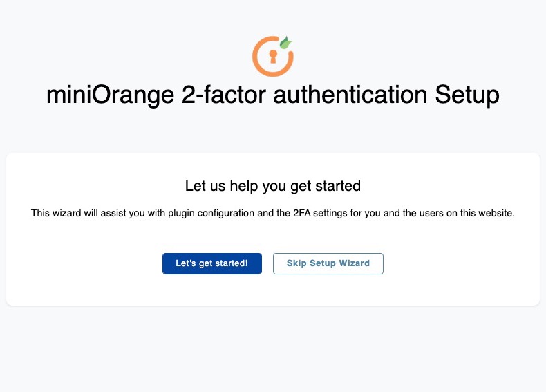Viewport: 546px width, 392px height.
Task: Skip the setup wizard
Action: tap(328, 263)
